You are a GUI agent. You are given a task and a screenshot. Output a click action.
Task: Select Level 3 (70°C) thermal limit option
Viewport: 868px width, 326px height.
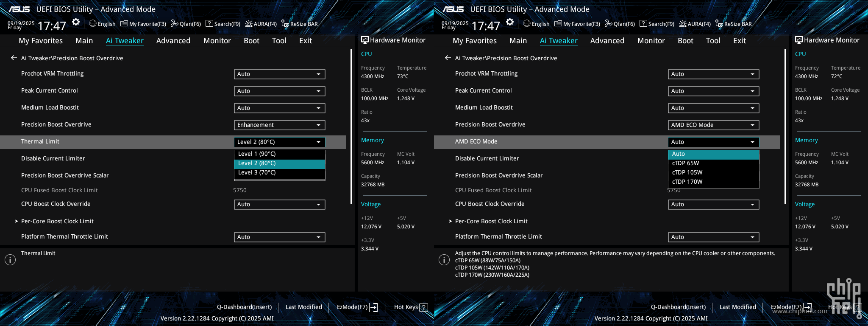pos(280,173)
